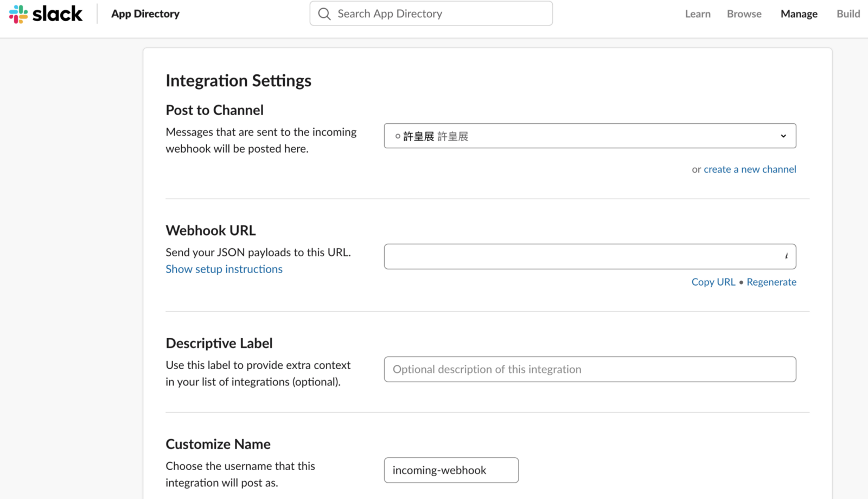Focus the Search App Directory field

point(431,14)
